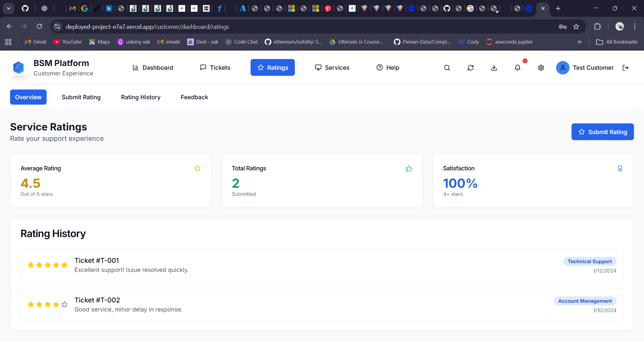
Task: Click the refresh icon in app header
Action: point(471,68)
